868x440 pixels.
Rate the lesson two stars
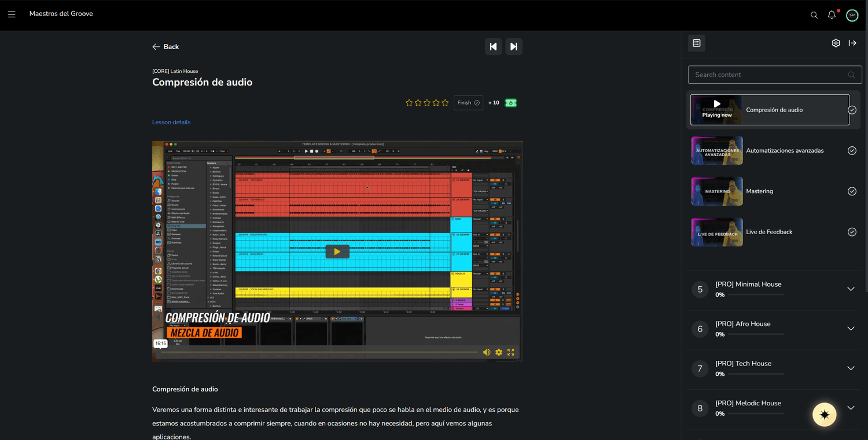coord(418,103)
